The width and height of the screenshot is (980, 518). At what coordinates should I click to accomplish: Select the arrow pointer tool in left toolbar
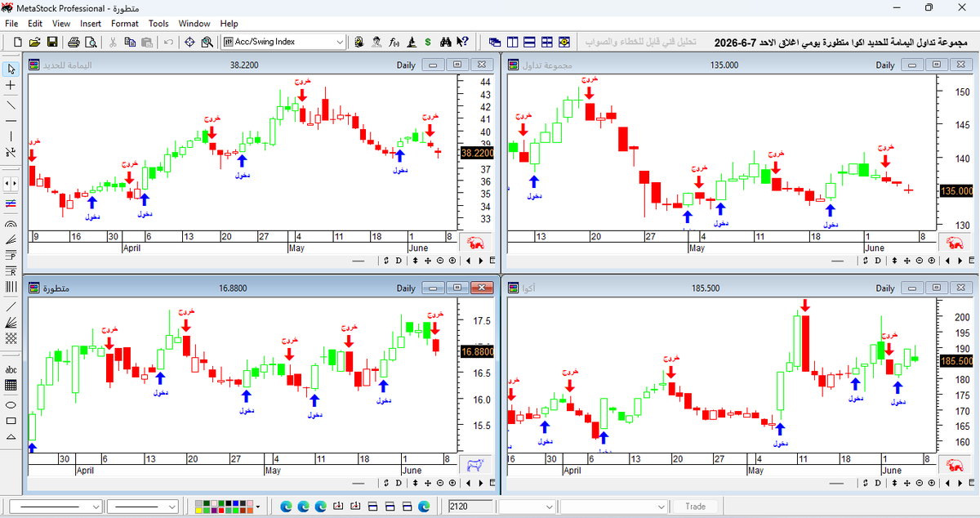11,69
